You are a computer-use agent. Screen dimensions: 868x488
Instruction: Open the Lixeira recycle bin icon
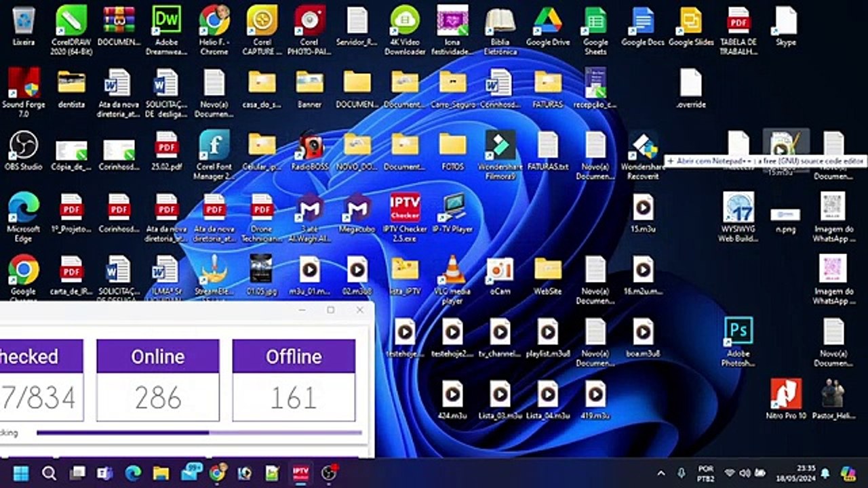pos(24,27)
